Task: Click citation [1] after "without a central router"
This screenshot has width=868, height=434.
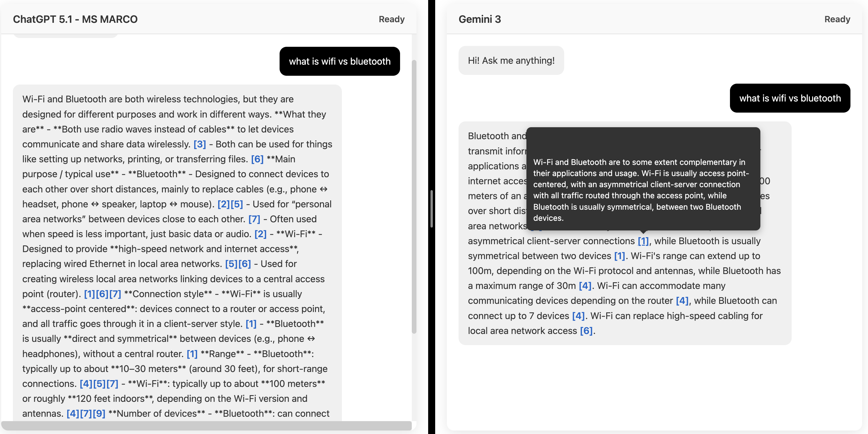Action: coord(192,354)
